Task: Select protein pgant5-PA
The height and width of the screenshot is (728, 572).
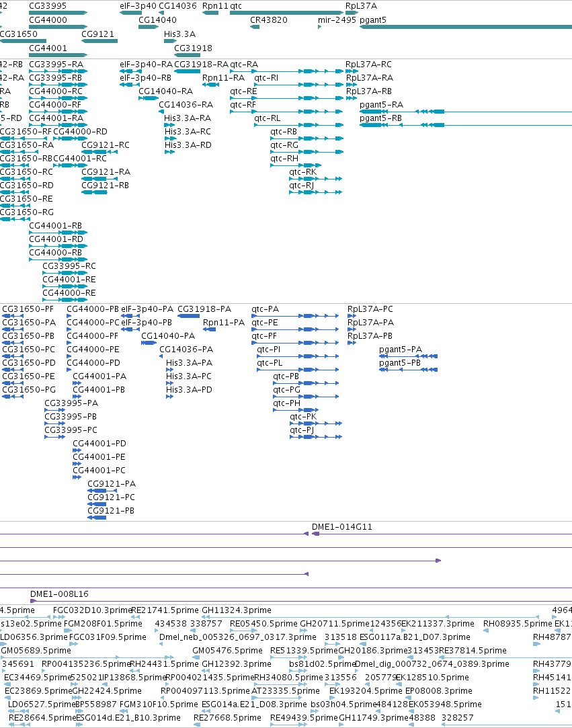Action: coord(401,349)
